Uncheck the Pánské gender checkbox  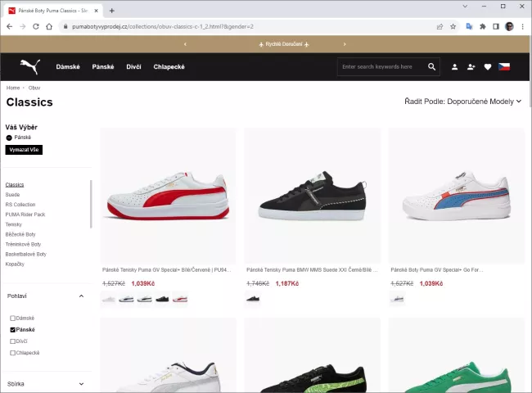click(13, 330)
